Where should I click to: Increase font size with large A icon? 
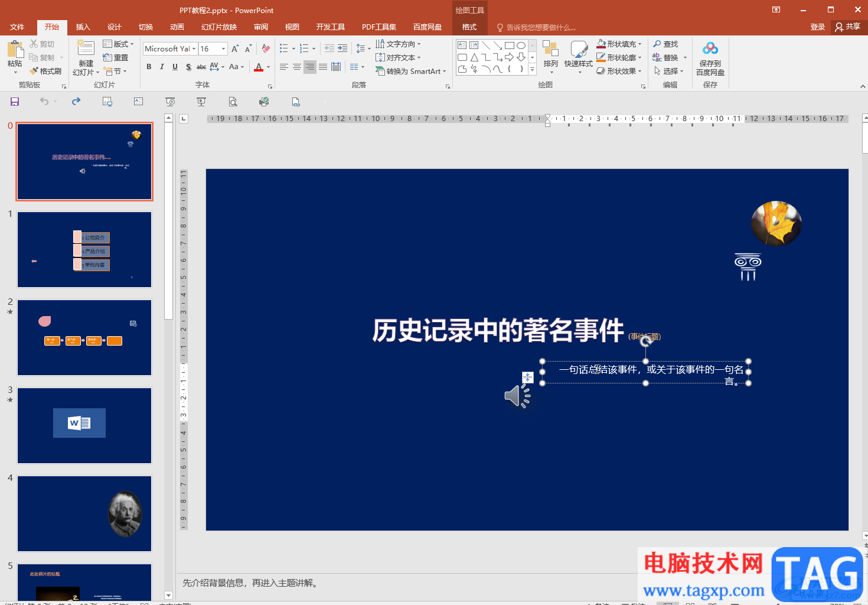click(235, 49)
